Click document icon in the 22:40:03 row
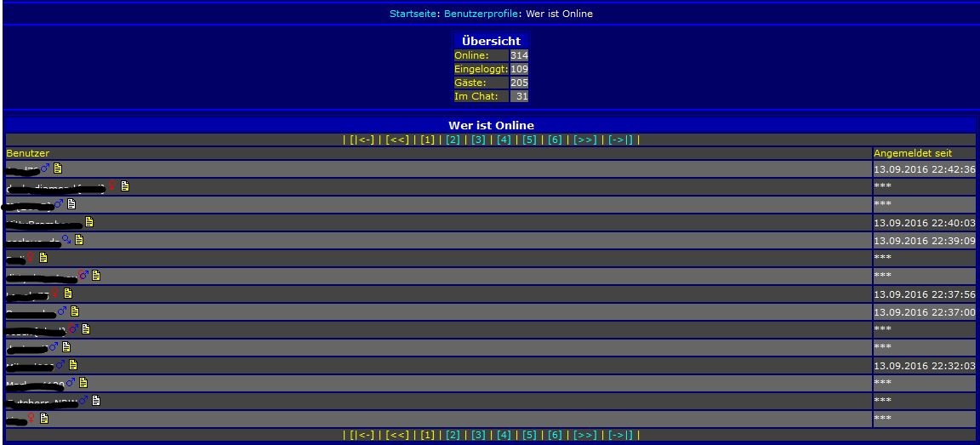 [x=89, y=222]
